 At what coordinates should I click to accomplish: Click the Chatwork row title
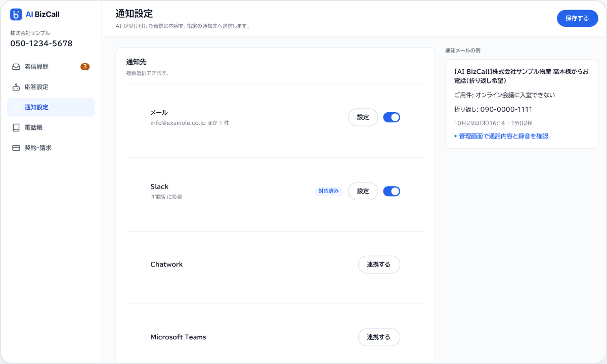coord(166,264)
